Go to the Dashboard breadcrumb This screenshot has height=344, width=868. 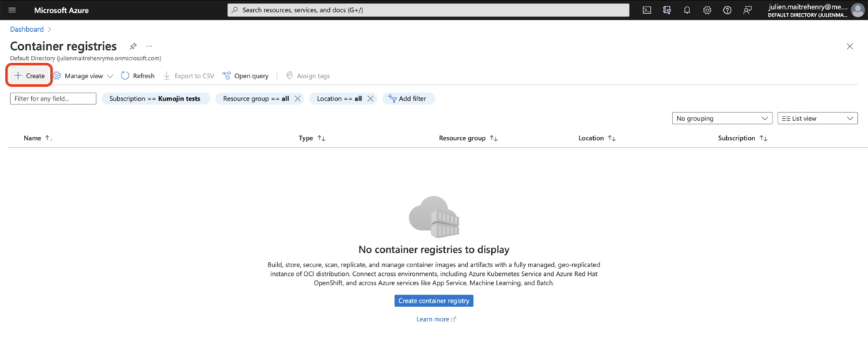click(27, 29)
